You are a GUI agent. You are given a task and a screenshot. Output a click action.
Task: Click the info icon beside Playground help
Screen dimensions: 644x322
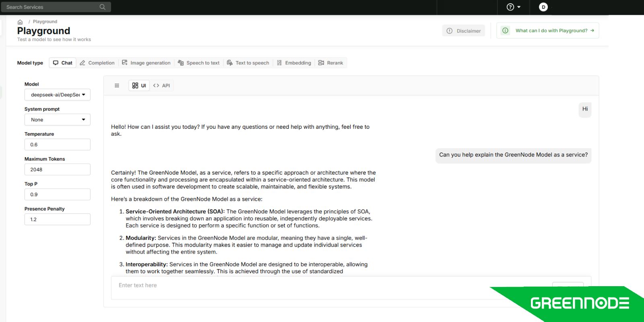(505, 31)
